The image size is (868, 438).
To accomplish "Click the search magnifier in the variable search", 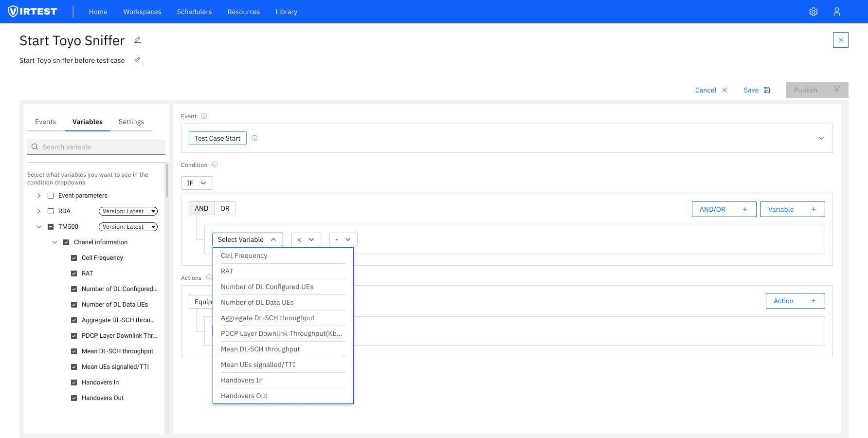I will (x=35, y=146).
